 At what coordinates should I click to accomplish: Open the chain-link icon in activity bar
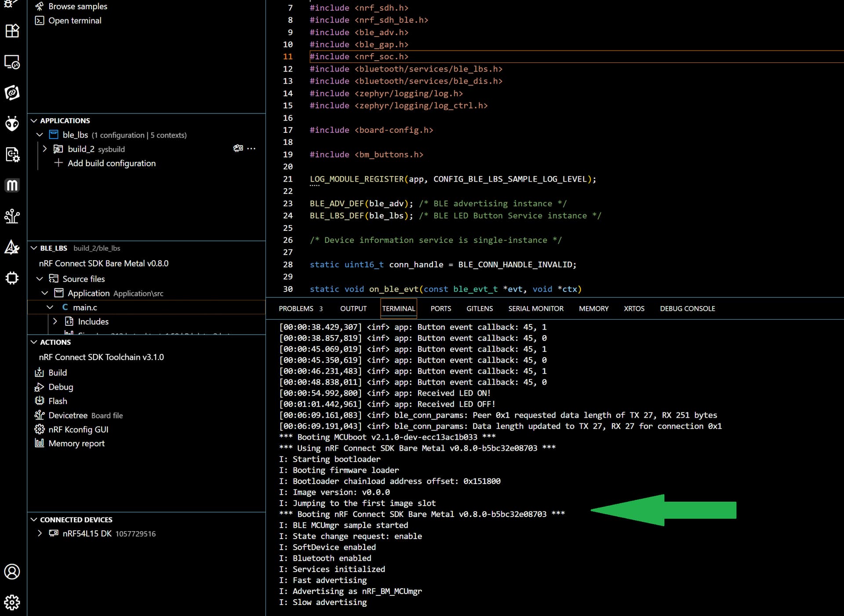tap(12, 93)
